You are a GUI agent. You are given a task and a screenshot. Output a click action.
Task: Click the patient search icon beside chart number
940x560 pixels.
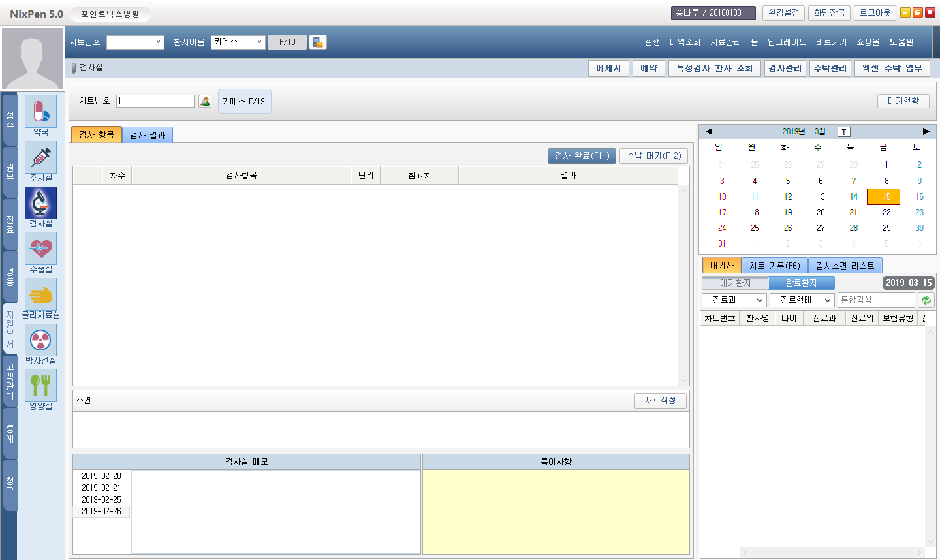click(x=205, y=101)
